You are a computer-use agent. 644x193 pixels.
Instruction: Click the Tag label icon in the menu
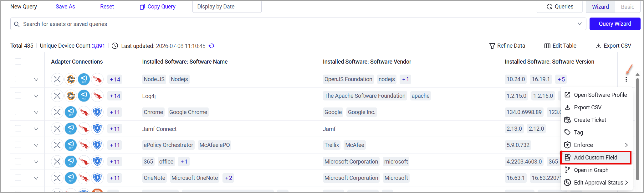pyautogui.click(x=567, y=132)
